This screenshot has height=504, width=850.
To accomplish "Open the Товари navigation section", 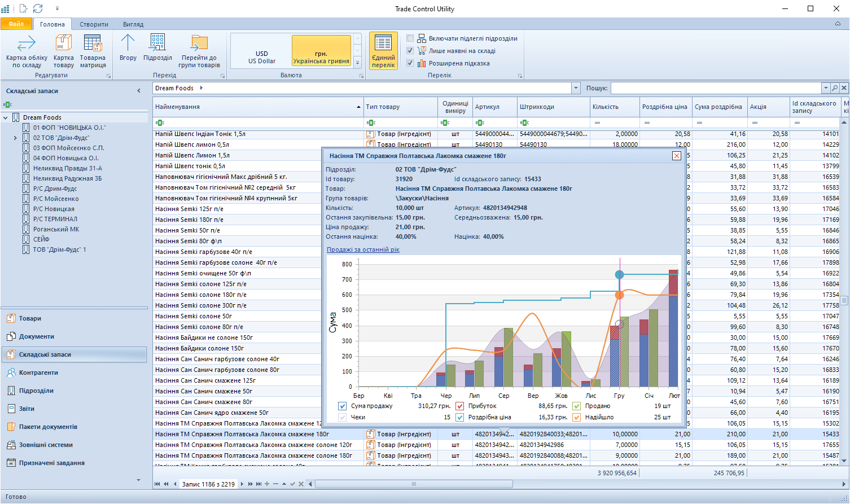I will [74, 318].
